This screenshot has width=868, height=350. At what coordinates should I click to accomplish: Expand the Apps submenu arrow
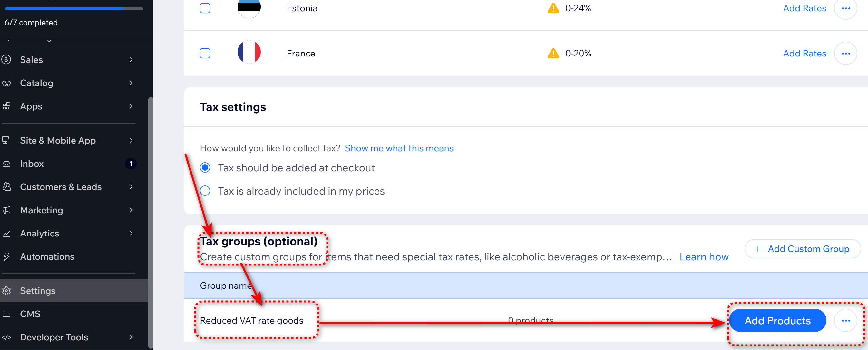pyautogui.click(x=131, y=106)
